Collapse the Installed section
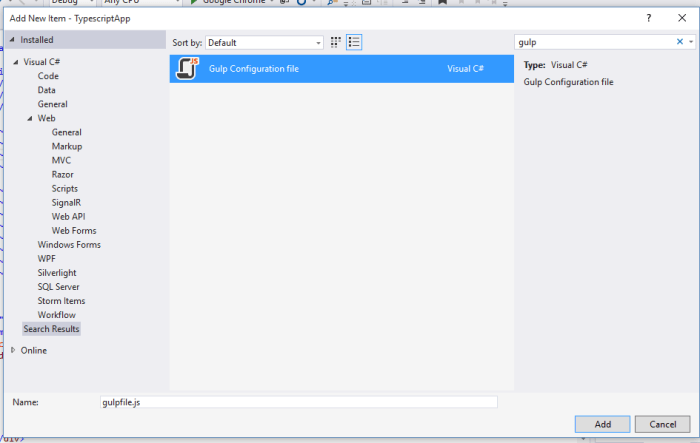700x443 pixels. [12, 40]
